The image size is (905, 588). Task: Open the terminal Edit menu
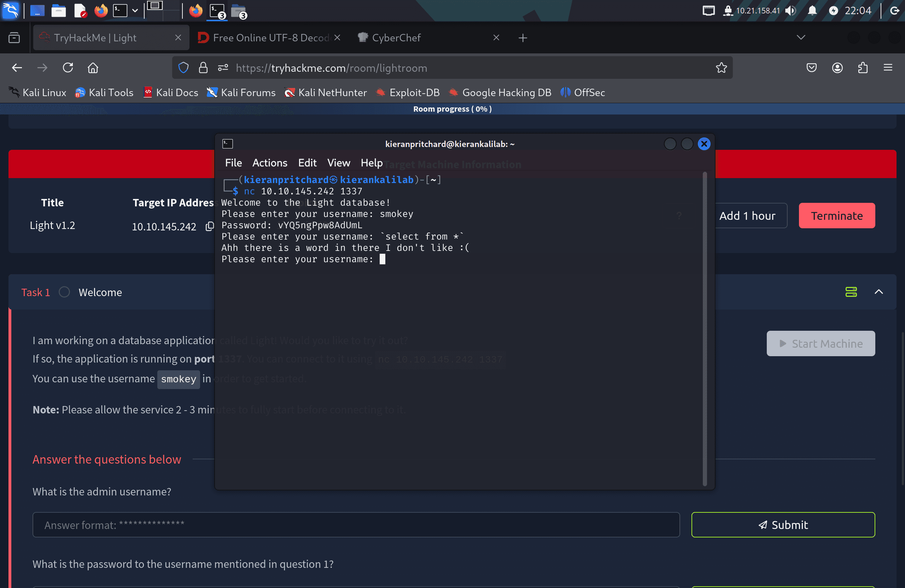point(307,163)
